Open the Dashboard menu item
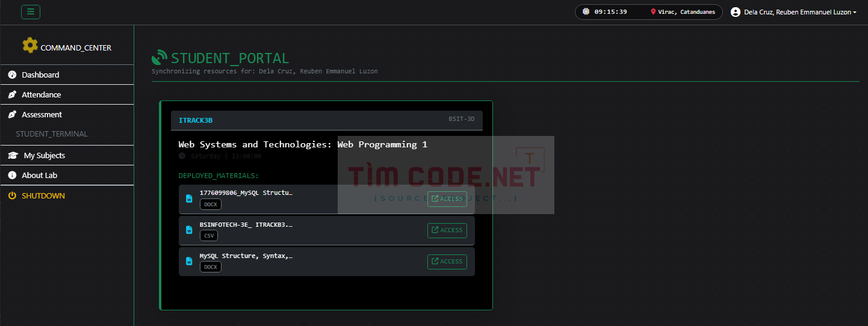The width and height of the screenshot is (868, 326). coord(67,75)
